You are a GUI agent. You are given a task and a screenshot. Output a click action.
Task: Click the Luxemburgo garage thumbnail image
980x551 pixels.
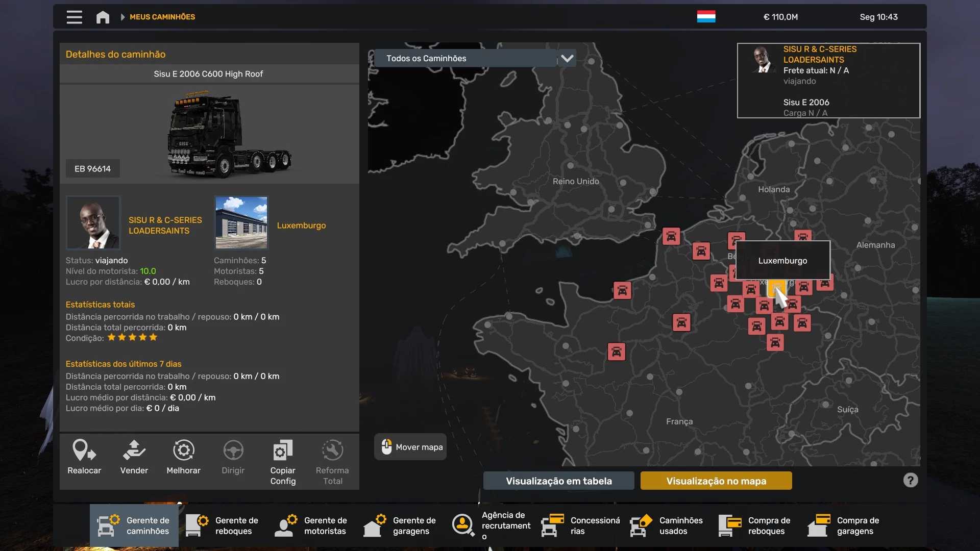click(241, 222)
